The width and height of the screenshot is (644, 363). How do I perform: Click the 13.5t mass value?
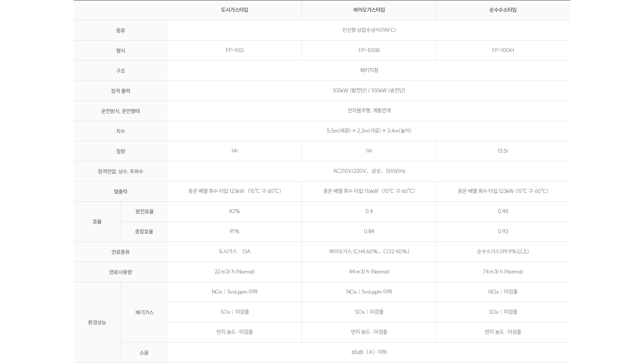click(503, 151)
